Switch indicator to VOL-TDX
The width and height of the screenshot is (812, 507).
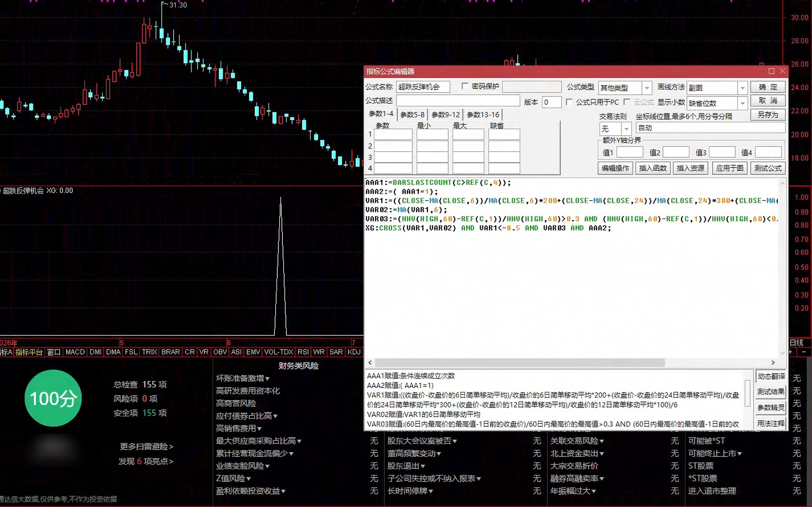point(279,352)
